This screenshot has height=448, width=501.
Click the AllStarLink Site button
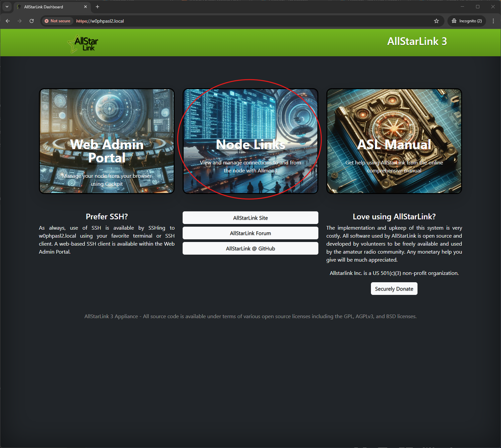(x=250, y=218)
